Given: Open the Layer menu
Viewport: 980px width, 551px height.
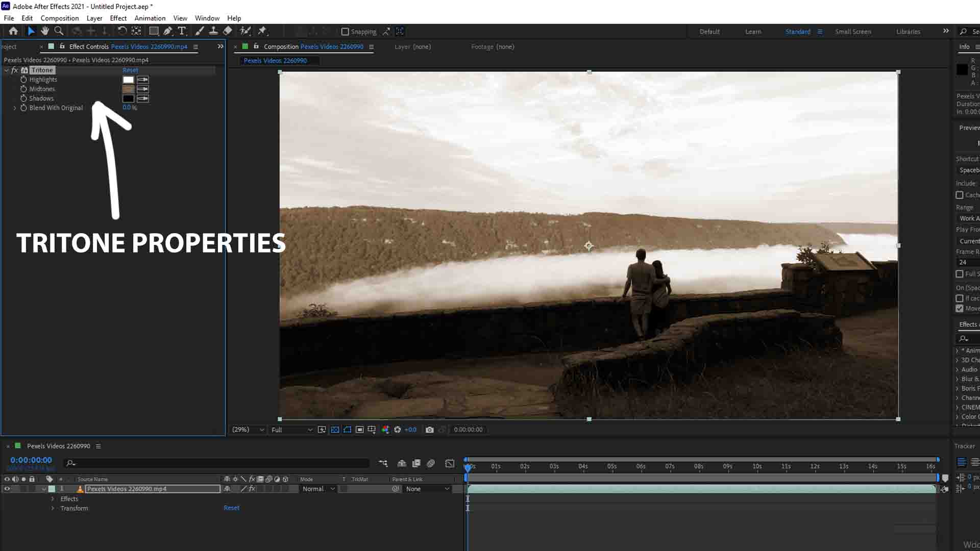Looking at the screenshot, I should coord(94,18).
